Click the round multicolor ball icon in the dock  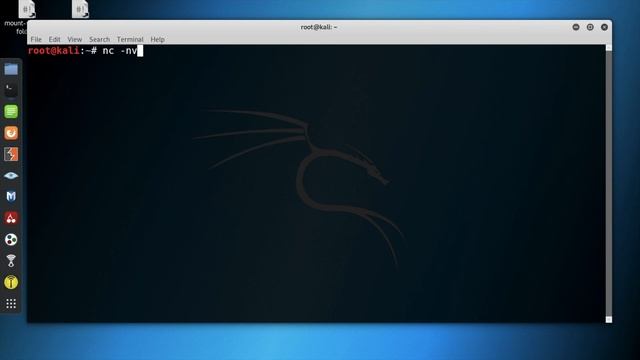11,240
